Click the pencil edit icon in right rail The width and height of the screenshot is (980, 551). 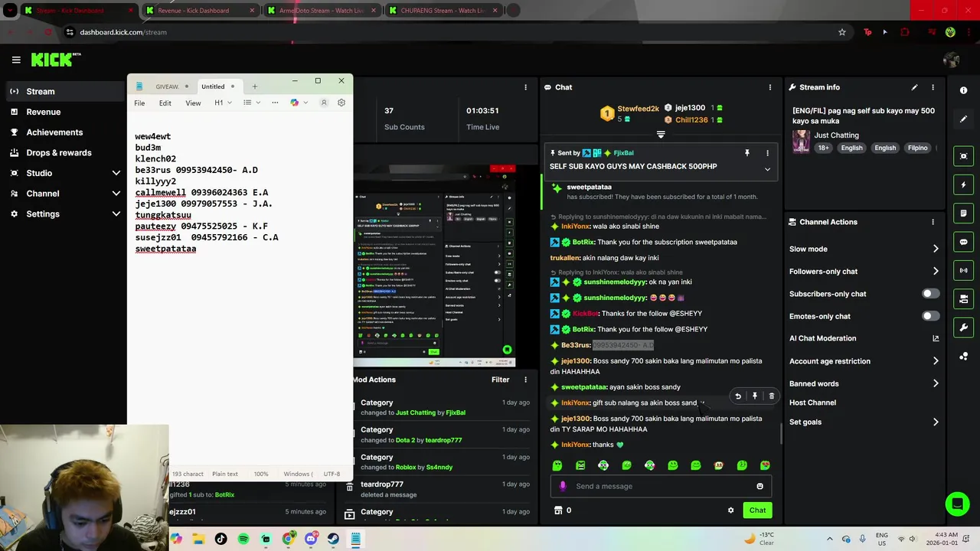click(963, 119)
